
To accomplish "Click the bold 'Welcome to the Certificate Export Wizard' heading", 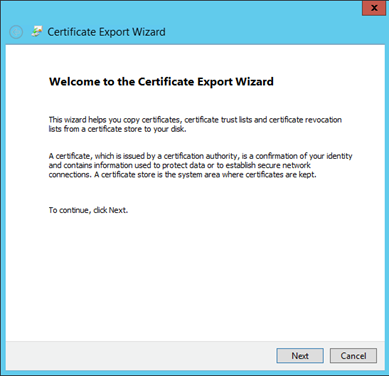I will pyautogui.click(x=161, y=82).
